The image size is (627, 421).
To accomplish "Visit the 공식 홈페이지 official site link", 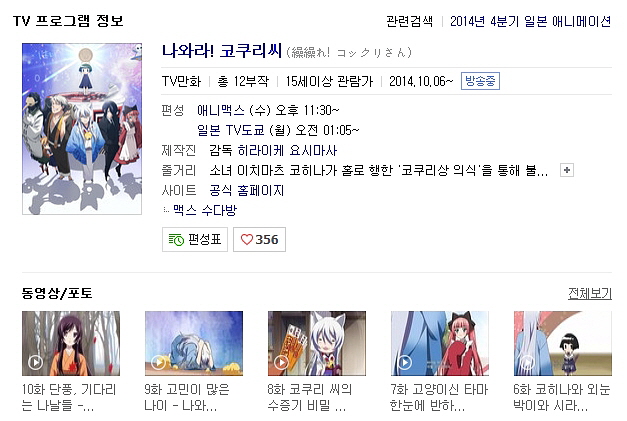I will [x=246, y=190].
